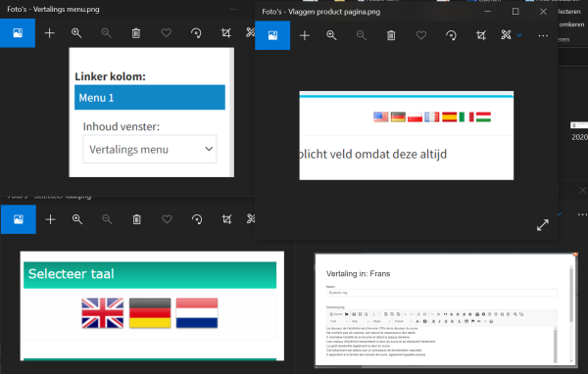
Task: Zoom in on Vlaggen product pagina photo
Action: click(331, 35)
